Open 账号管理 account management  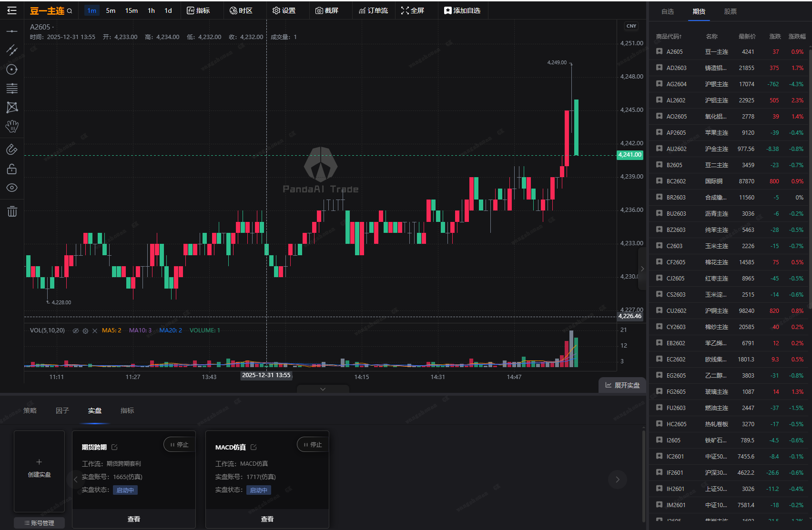pos(39,523)
